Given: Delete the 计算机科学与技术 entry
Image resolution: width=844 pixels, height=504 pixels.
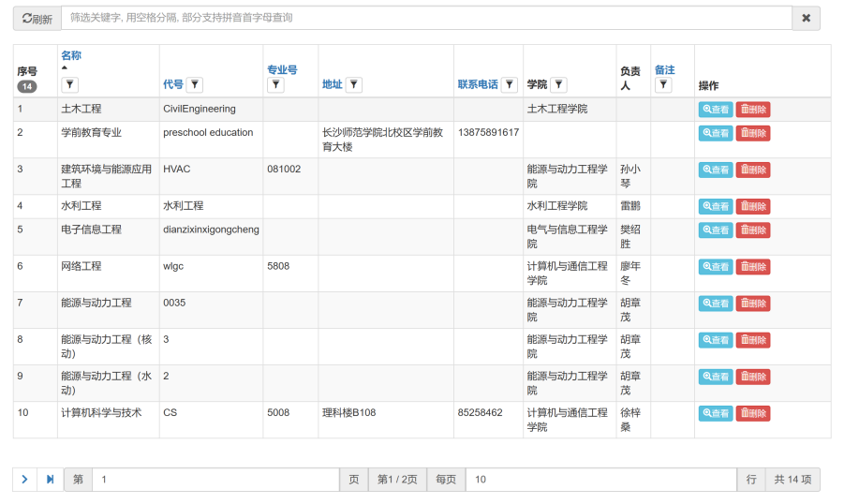Looking at the screenshot, I should [x=752, y=413].
